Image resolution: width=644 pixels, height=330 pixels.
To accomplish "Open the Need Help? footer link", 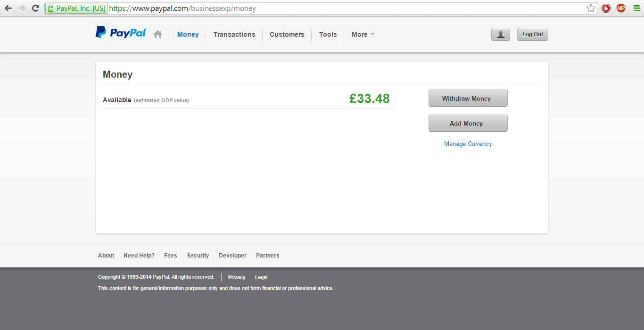I will click(139, 256).
